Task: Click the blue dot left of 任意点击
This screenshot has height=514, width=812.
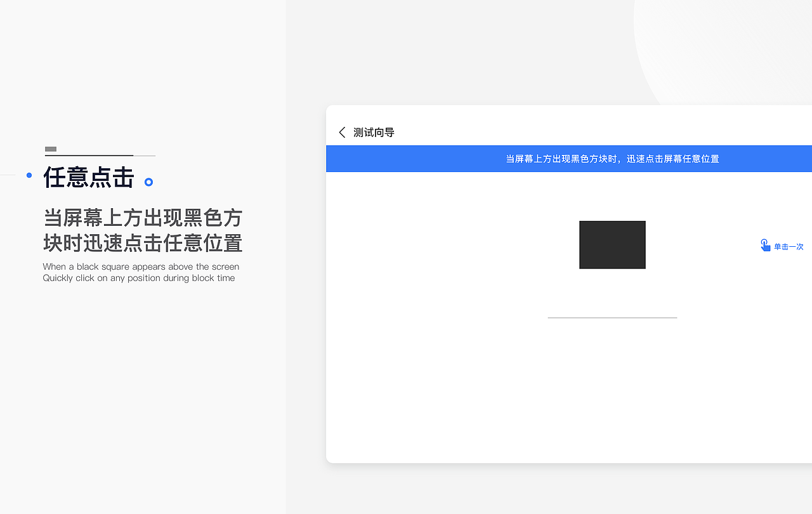Action: click(x=29, y=176)
